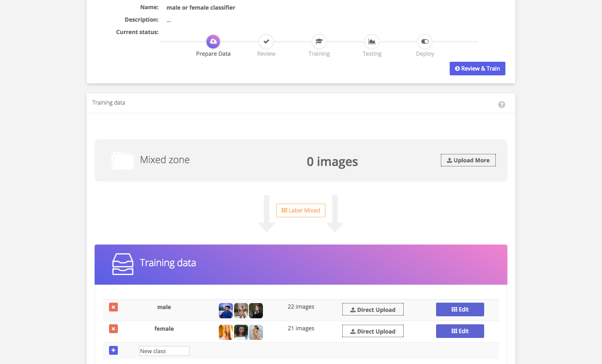Image resolution: width=602 pixels, height=364 pixels.
Task: Delete the female class with red X
Action: [113, 329]
